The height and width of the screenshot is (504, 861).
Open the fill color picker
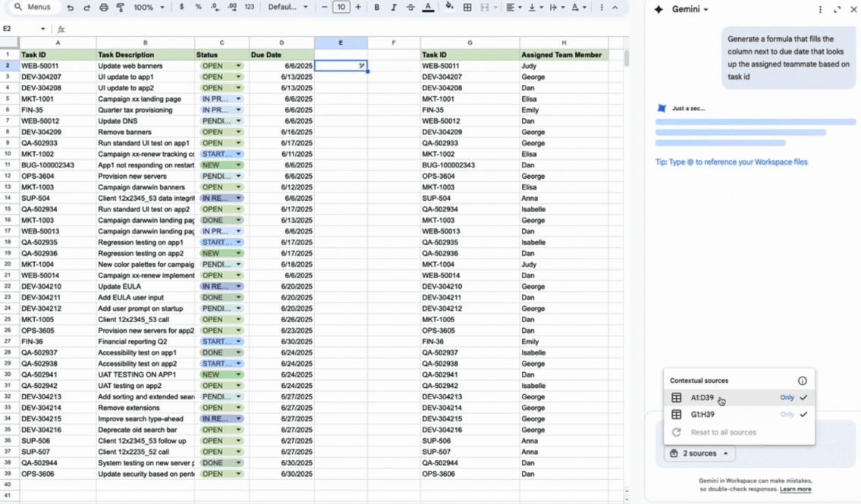click(x=449, y=8)
